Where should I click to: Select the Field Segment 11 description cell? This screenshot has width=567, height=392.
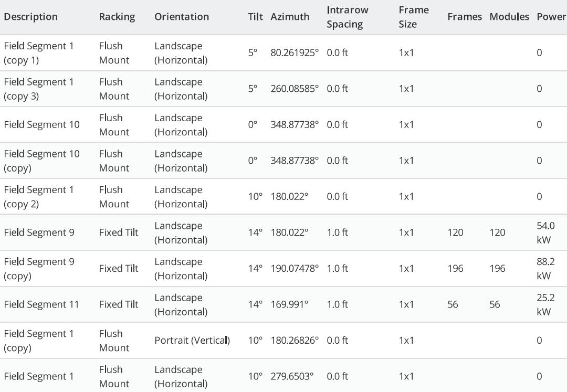point(41,304)
